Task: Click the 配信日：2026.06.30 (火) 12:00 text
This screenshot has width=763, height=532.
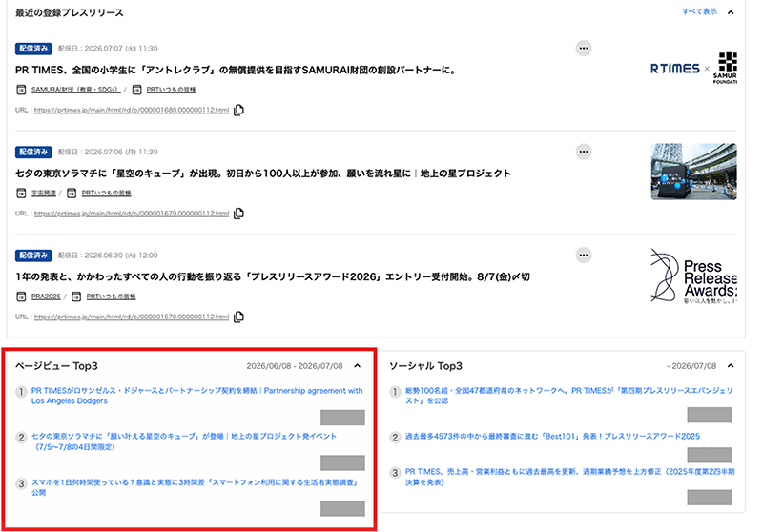Action: click(x=108, y=255)
